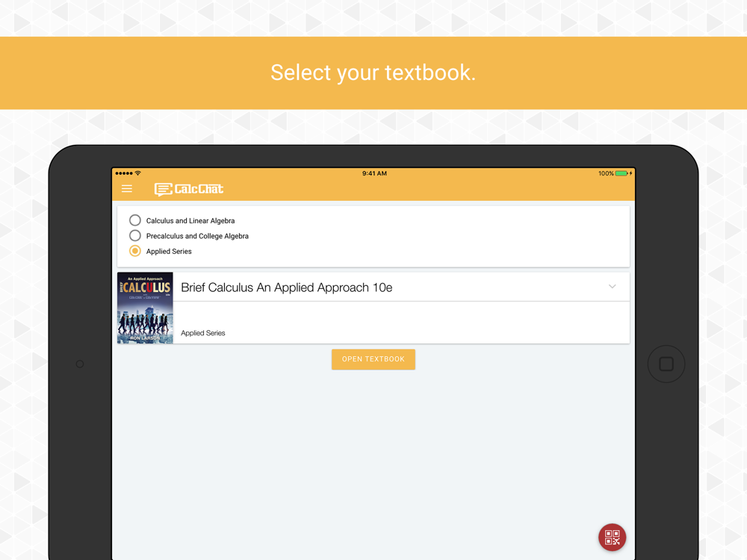The height and width of the screenshot is (560, 747).
Task: Expand the Brief Calculus textbook dropdown chevron
Action: (x=613, y=287)
